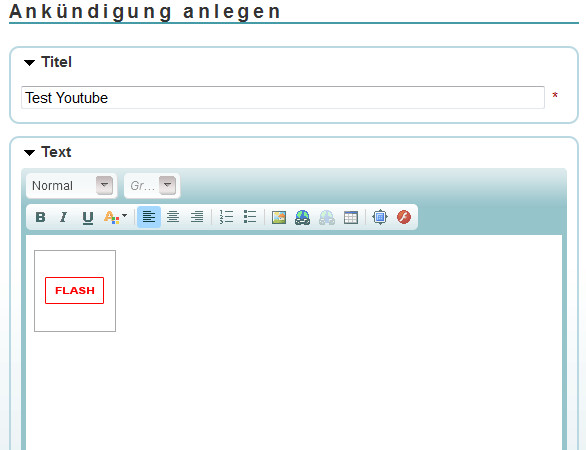
Task: Toggle italic formatting
Action: tap(64, 217)
